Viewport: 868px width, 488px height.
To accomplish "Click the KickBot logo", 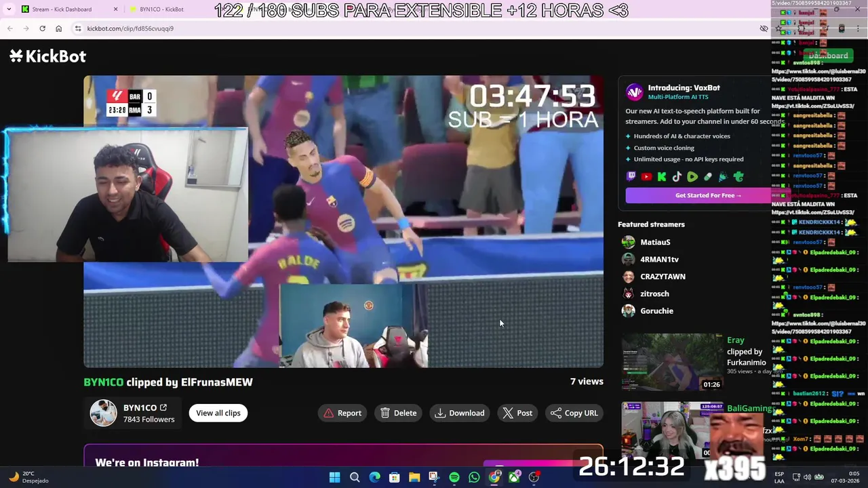I will pyautogui.click(x=47, y=56).
